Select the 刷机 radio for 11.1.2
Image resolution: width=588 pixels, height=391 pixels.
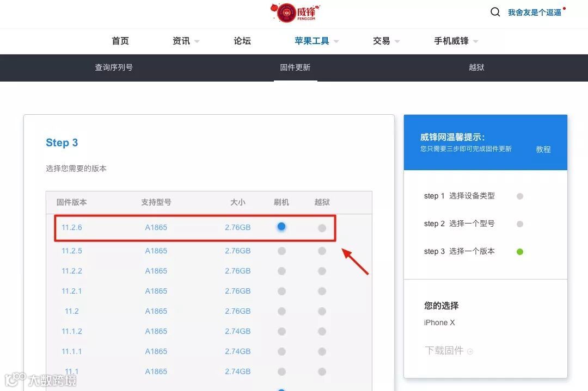(x=281, y=331)
